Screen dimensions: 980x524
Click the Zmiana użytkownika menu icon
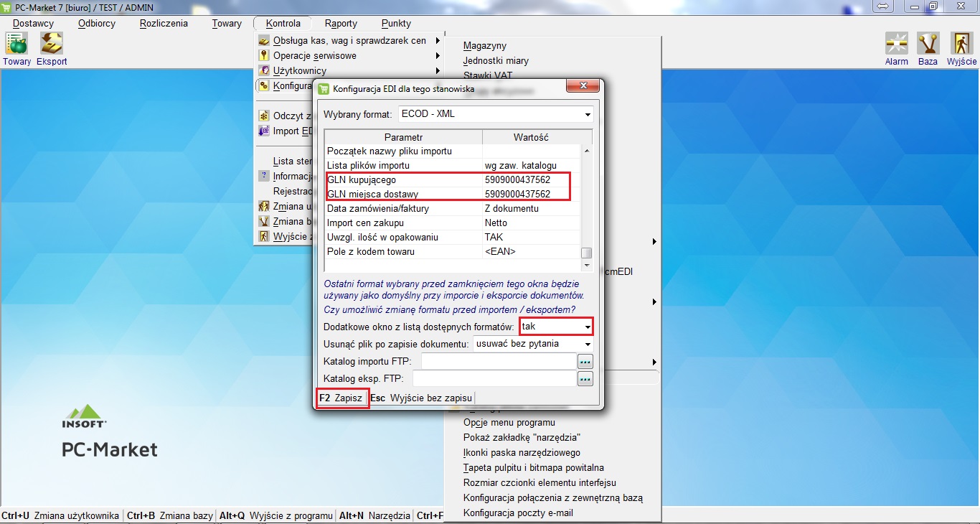pyautogui.click(x=263, y=207)
